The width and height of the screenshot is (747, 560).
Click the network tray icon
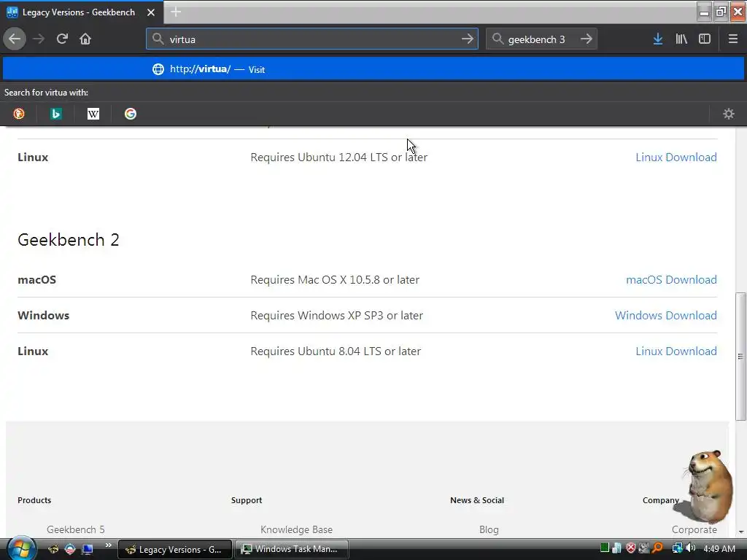coord(677,548)
